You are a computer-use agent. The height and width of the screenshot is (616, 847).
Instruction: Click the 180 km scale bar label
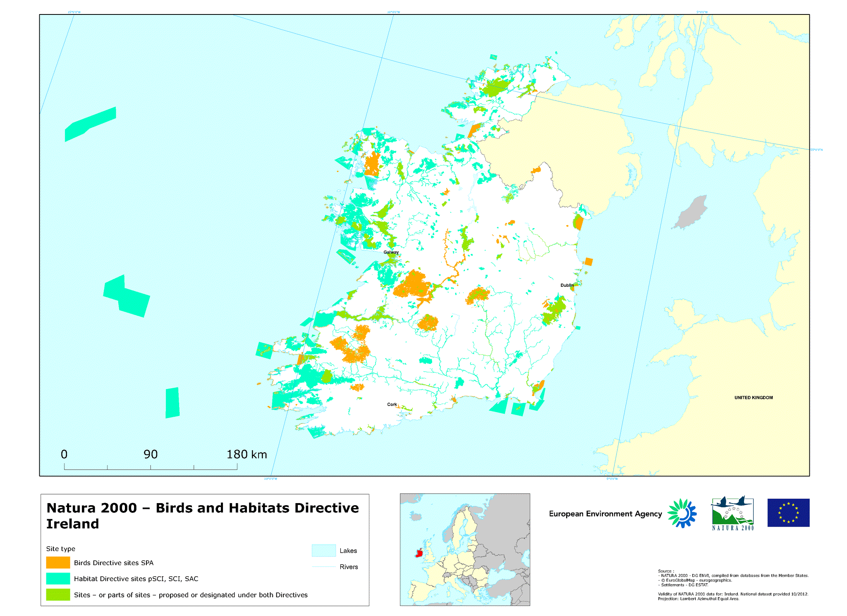pos(246,454)
